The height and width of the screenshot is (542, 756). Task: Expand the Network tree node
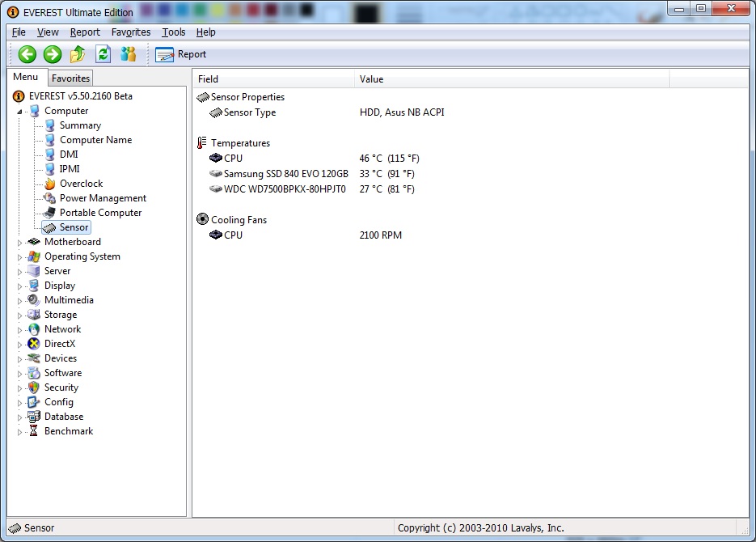[21, 329]
